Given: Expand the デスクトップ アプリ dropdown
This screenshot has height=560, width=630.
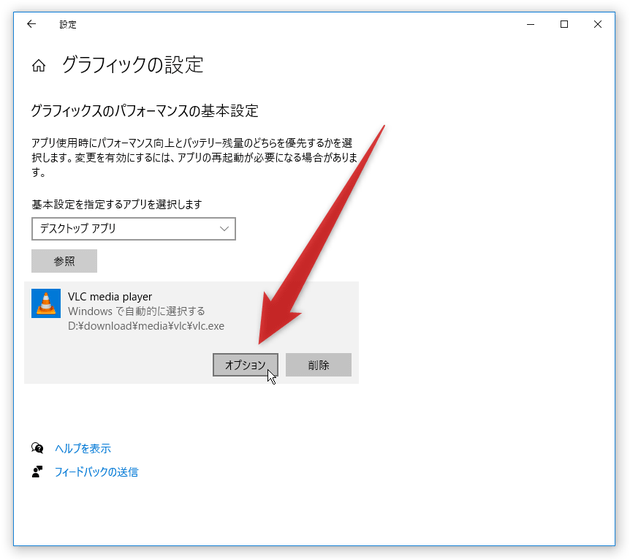Looking at the screenshot, I should coord(133,229).
